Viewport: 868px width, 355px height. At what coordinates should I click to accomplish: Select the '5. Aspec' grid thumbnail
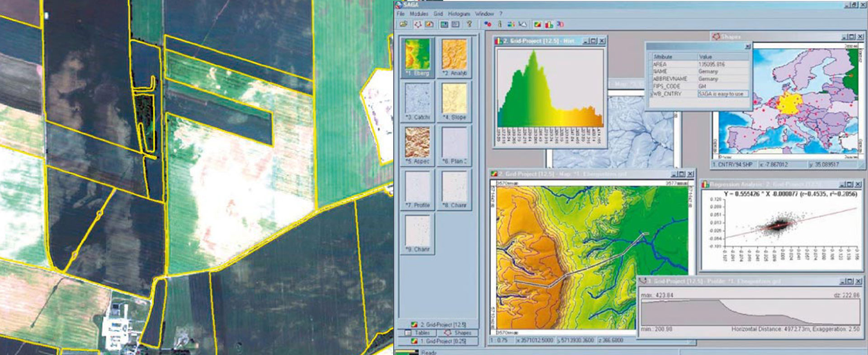point(417,146)
